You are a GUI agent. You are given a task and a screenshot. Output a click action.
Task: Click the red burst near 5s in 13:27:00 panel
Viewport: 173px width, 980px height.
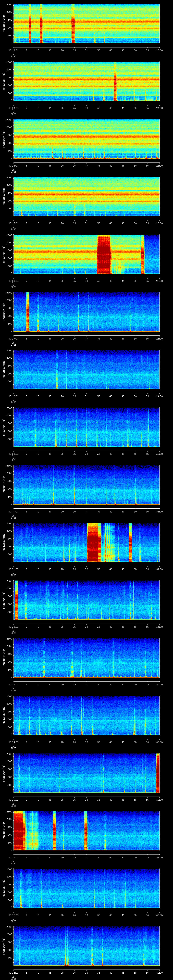pos(28,312)
